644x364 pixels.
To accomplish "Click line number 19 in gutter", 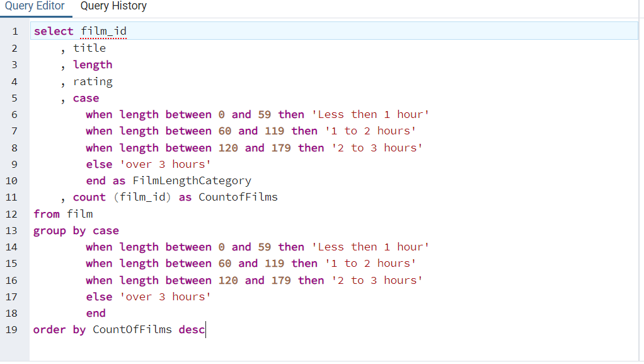I will (11, 329).
